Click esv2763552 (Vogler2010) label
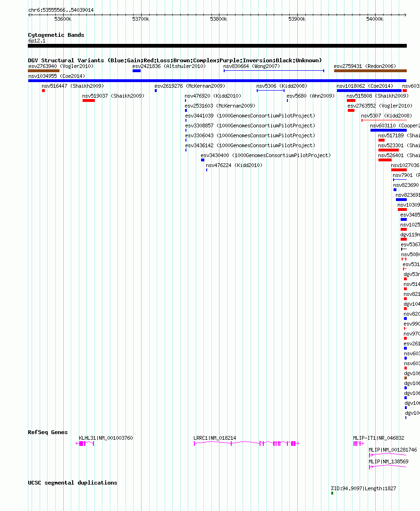Screen dimensions: 420x511 pos(380,106)
